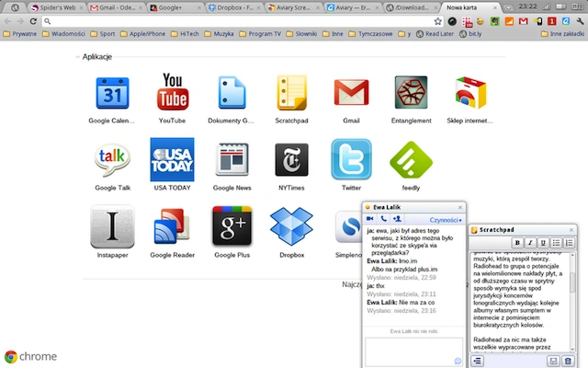Screen dimensions: 588x368
Task: Launch the Gmail app icon in Aplikacje grid
Action: point(351,92)
